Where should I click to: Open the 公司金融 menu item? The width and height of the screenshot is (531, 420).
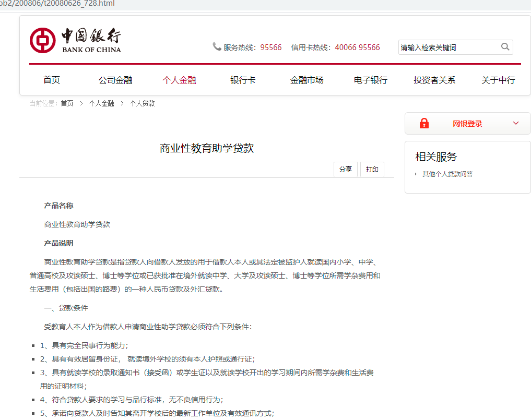(115, 80)
